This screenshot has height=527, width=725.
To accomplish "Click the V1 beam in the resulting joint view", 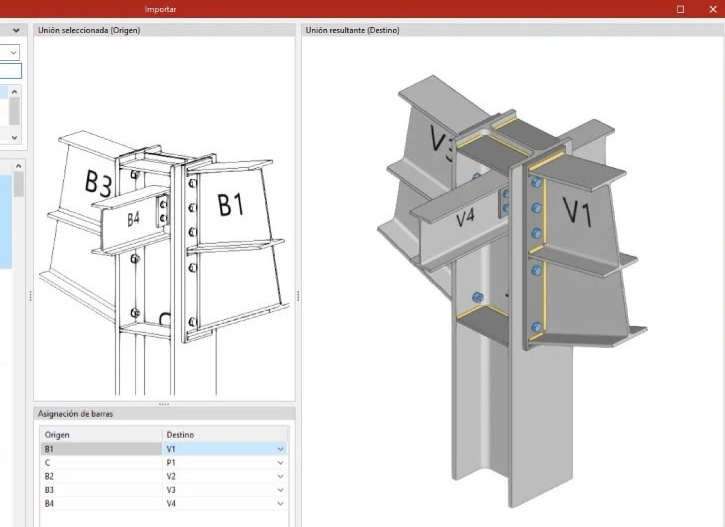I will (x=578, y=217).
